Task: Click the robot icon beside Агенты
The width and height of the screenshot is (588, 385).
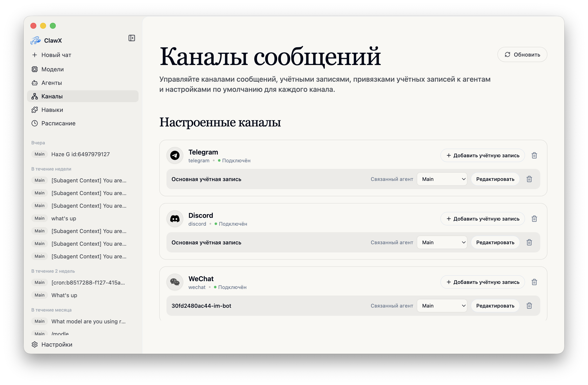Action: click(x=35, y=83)
